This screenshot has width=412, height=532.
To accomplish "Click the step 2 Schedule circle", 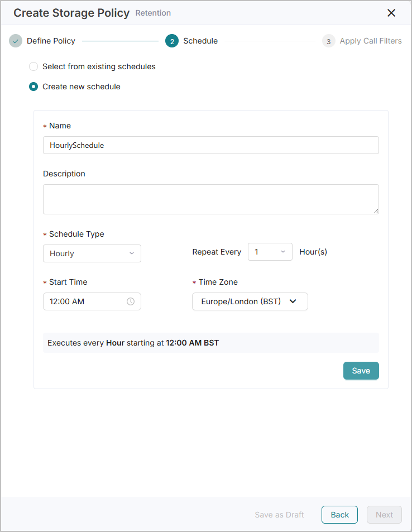I will click(172, 41).
